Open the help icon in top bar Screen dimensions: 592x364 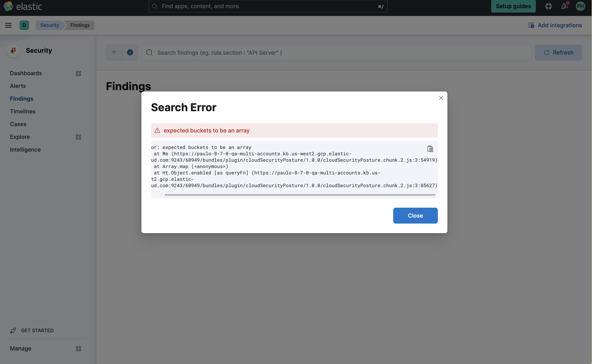click(x=548, y=6)
